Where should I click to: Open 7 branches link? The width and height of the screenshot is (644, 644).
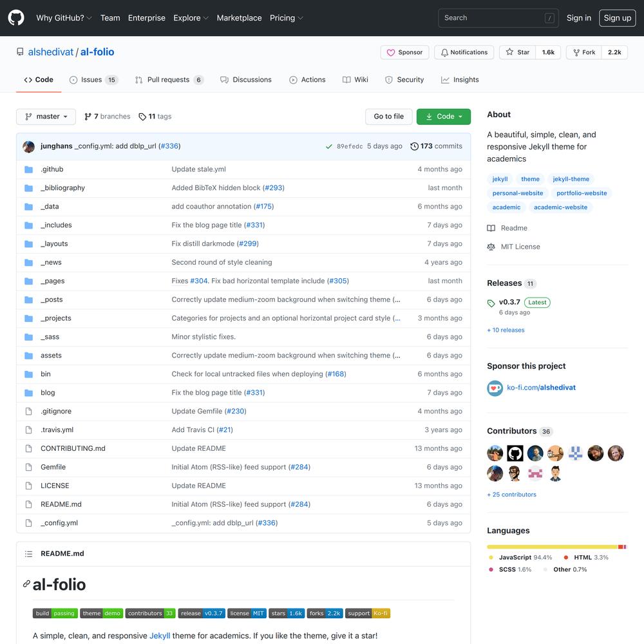click(107, 117)
